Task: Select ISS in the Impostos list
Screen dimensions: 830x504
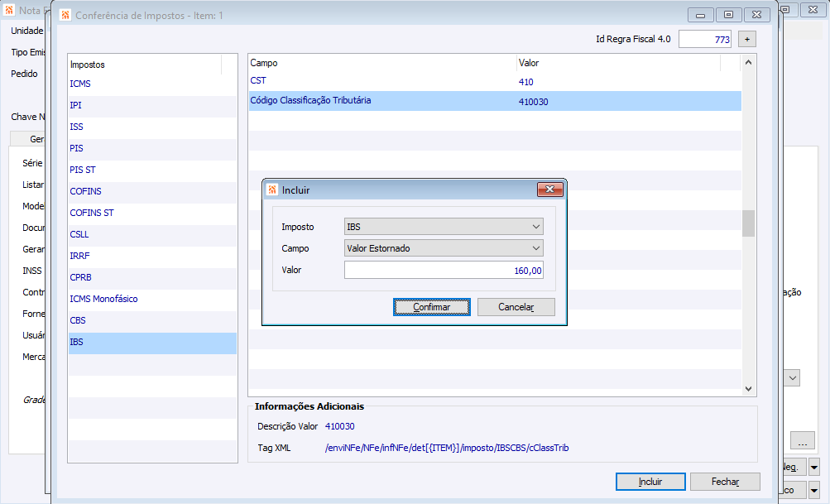Action: (x=152, y=127)
